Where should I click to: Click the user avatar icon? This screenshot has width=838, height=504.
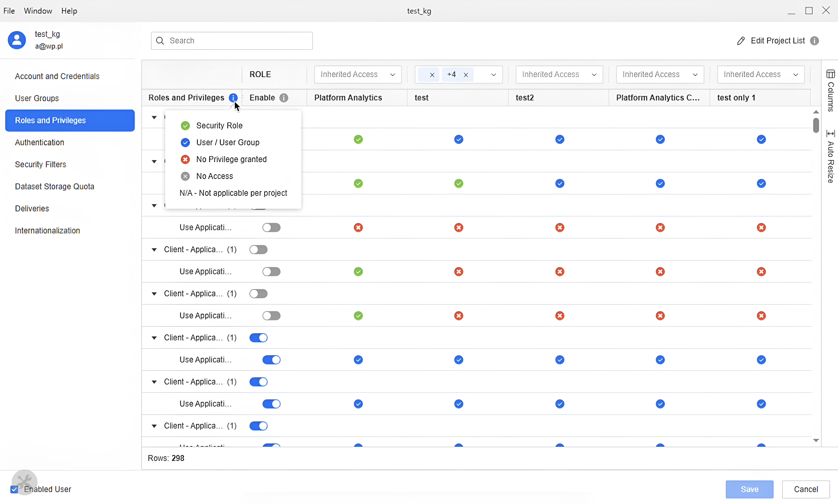coord(17,40)
